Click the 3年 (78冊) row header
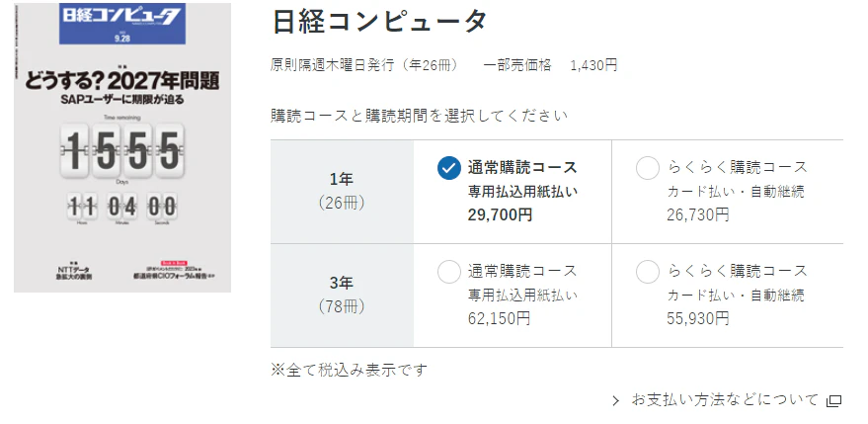This screenshot has height=424, width=868. coord(342,295)
